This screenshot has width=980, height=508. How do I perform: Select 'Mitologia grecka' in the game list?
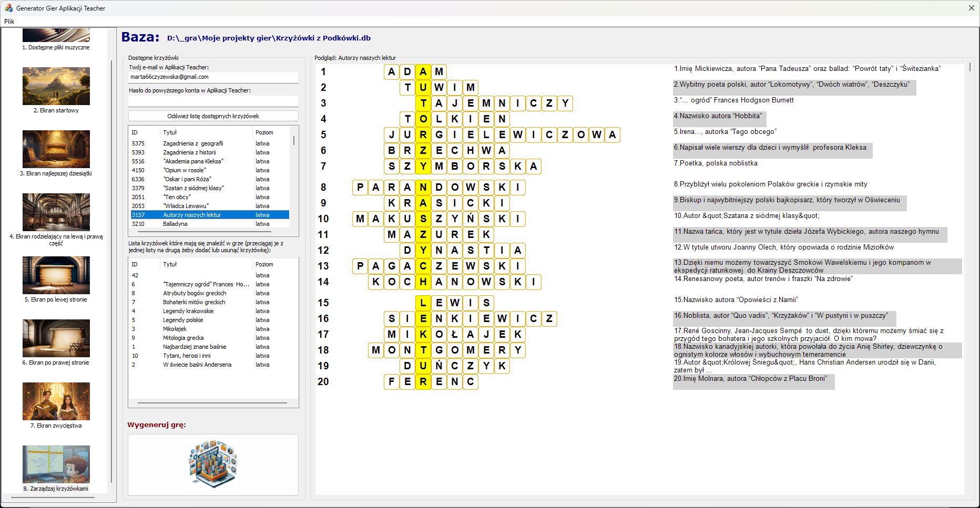click(x=183, y=338)
